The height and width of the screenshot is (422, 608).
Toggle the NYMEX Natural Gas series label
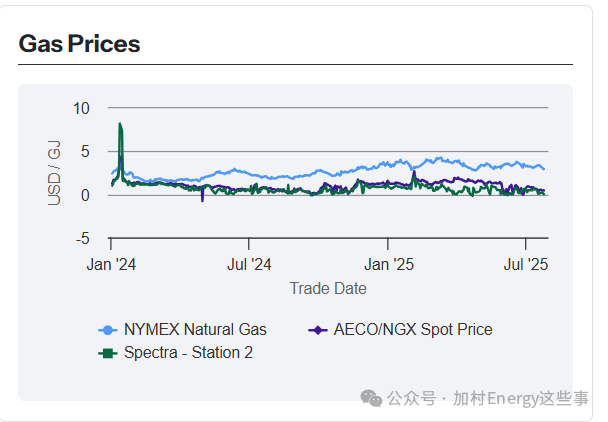pos(195,329)
